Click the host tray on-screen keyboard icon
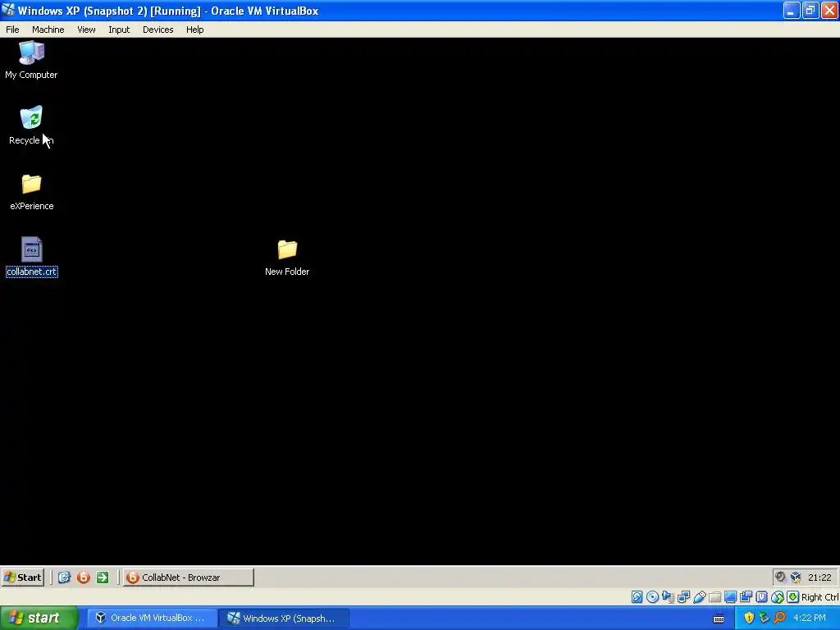This screenshot has width=840, height=630. tap(719, 619)
